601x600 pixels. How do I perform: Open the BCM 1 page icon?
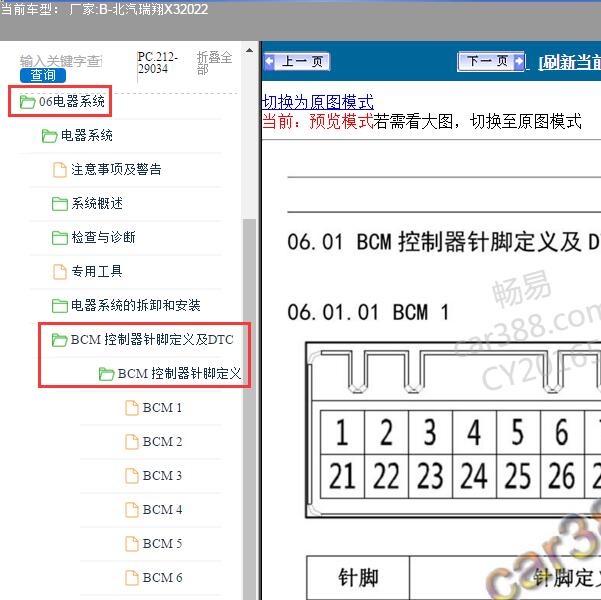pyautogui.click(x=132, y=408)
